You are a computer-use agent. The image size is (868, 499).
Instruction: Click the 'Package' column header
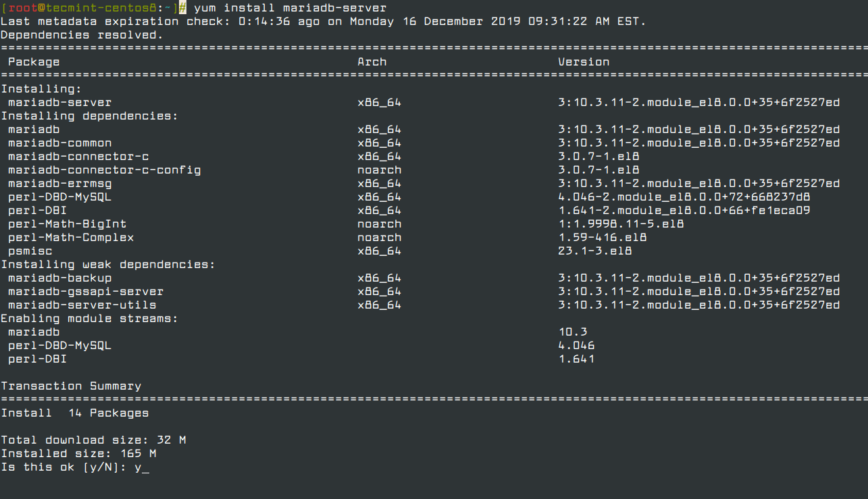(34, 62)
